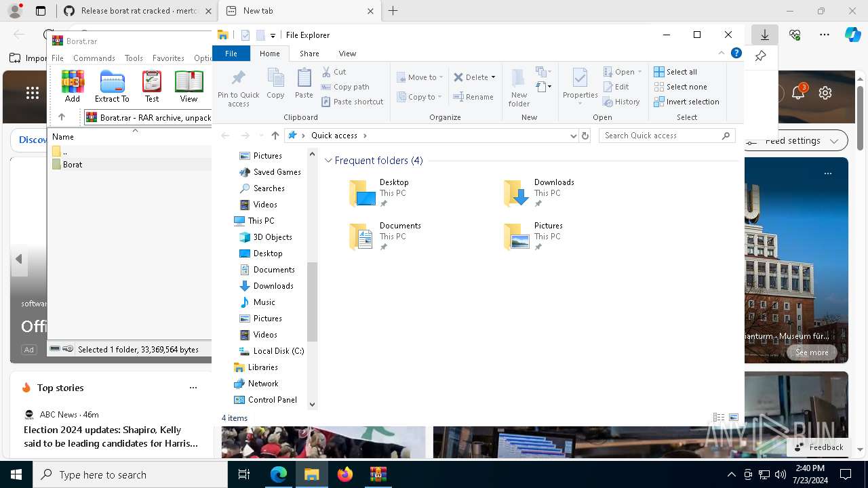868x488 pixels.
Task: Open the new tab plus button
Action: pos(393,11)
